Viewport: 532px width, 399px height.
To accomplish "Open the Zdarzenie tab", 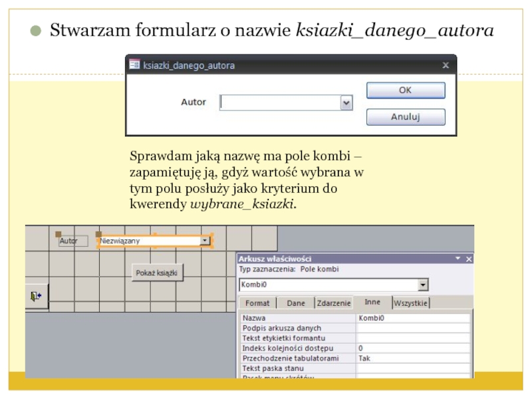I will [334, 303].
